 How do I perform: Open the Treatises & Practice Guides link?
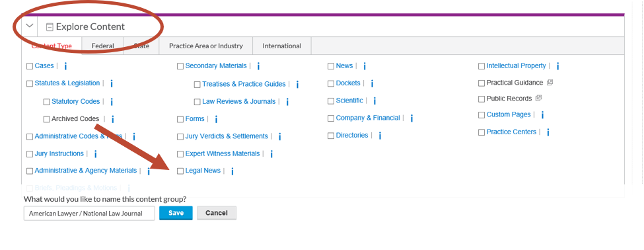click(244, 84)
